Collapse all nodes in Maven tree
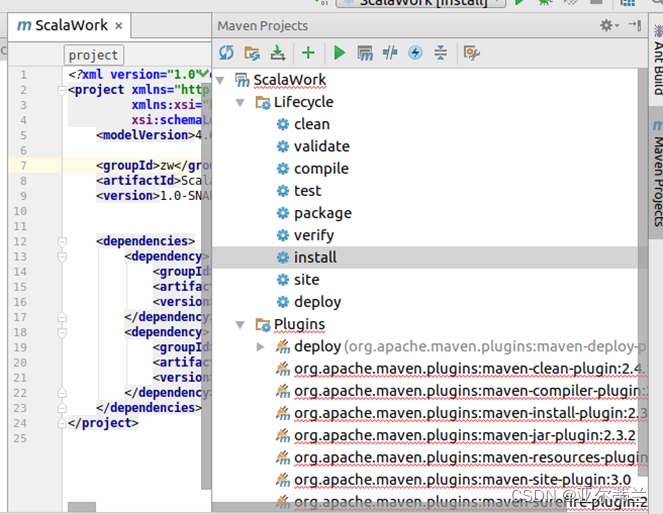Image resolution: width=663 pixels, height=514 pixels. pyautogui.click(x=441, y=53)
